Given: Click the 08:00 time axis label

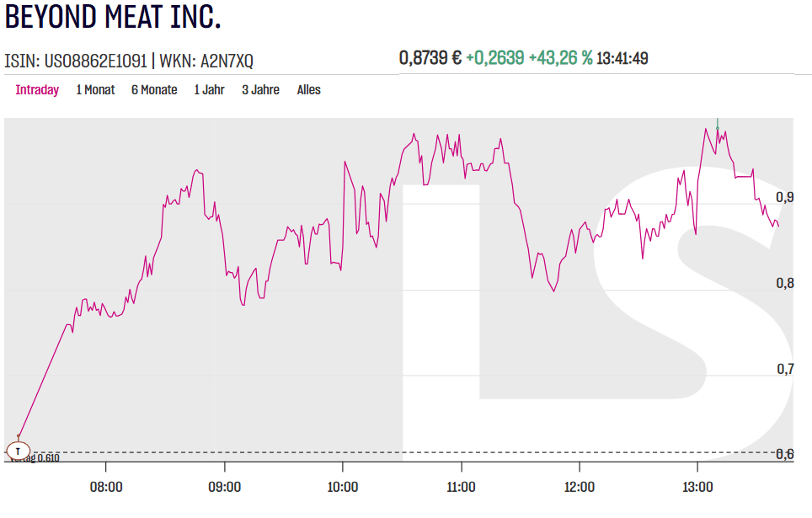Looking at the screenshot, I should (x=106, y=487).
